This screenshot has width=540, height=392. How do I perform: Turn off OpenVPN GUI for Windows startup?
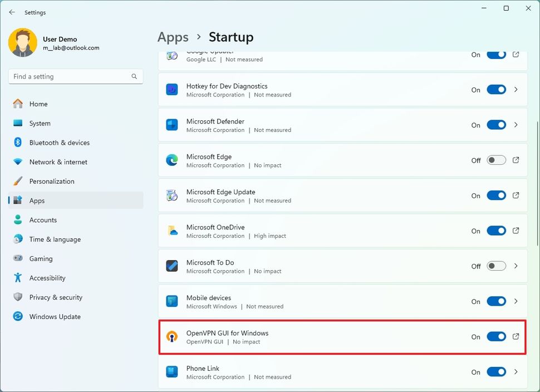tap(496, 336)
